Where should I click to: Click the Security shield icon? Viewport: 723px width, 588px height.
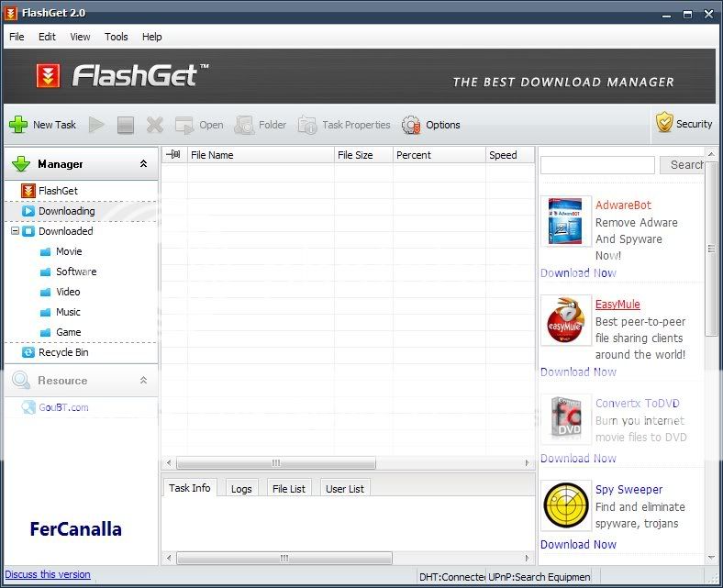pyautogui.click(x=664, y=122)
